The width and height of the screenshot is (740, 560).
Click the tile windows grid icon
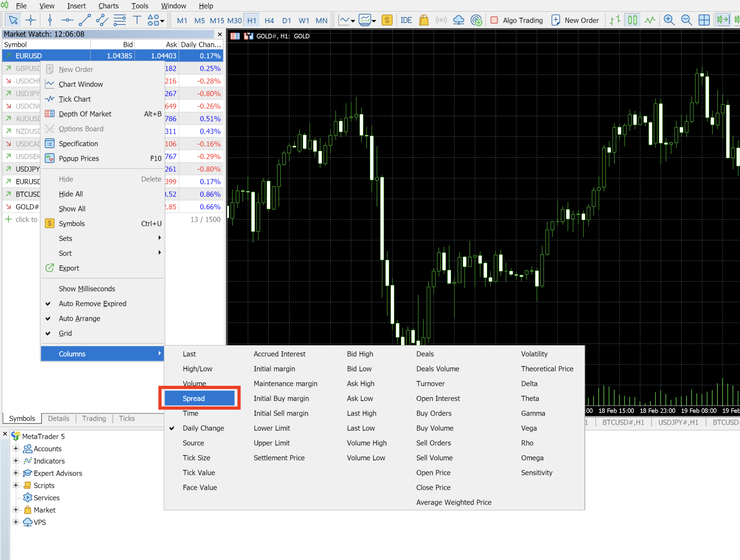704,20
